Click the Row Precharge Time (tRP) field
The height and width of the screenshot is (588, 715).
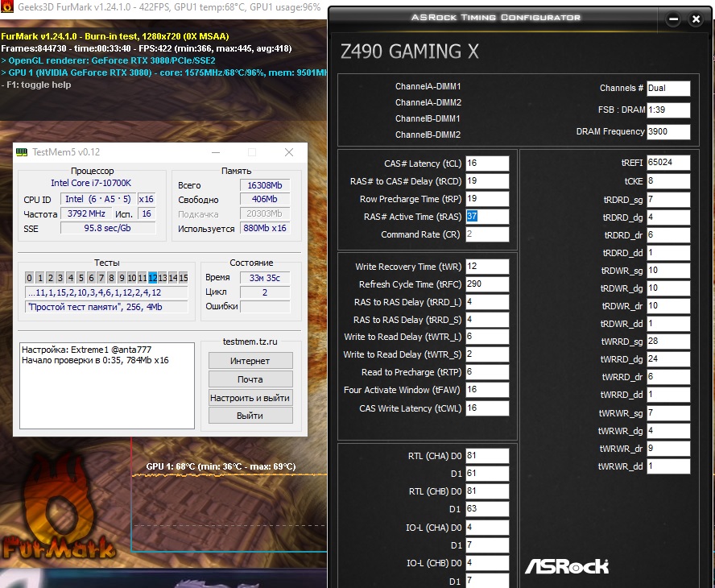point(487,199)
